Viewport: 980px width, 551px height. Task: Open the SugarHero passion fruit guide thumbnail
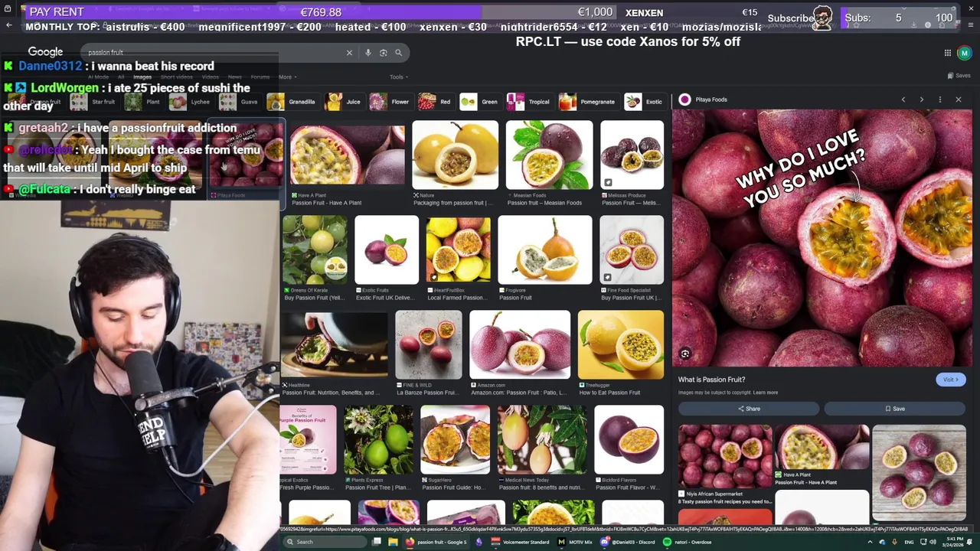(x=455, y=440)
